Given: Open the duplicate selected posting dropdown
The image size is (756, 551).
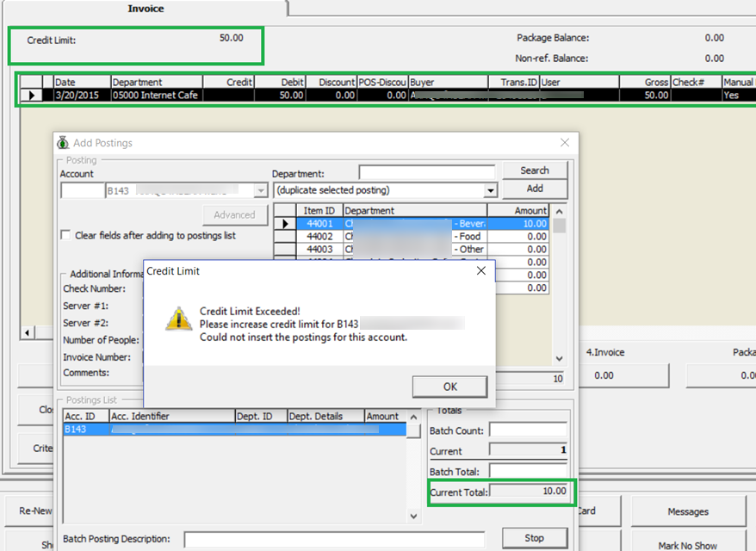Looking at the screenshot, I should click(490, 190).
